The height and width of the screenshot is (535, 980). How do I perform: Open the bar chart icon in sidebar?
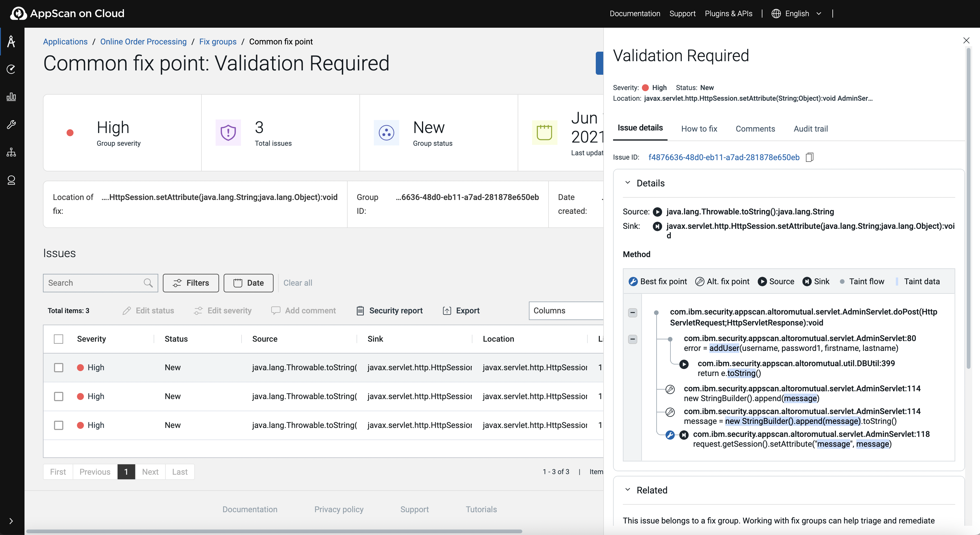(12, 97)
